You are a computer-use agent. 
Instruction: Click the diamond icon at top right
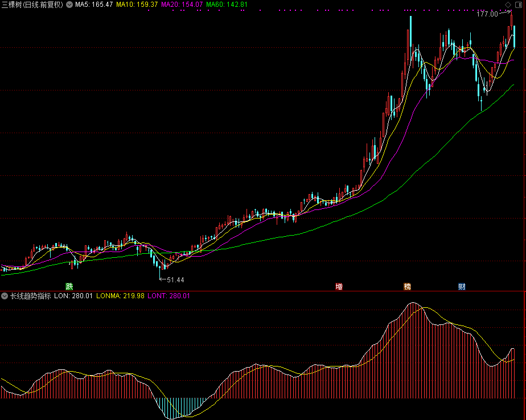pos(508,5)
